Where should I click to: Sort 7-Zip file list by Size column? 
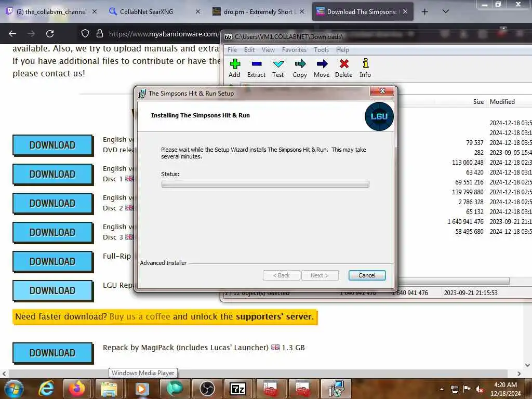tap(478, 102)
